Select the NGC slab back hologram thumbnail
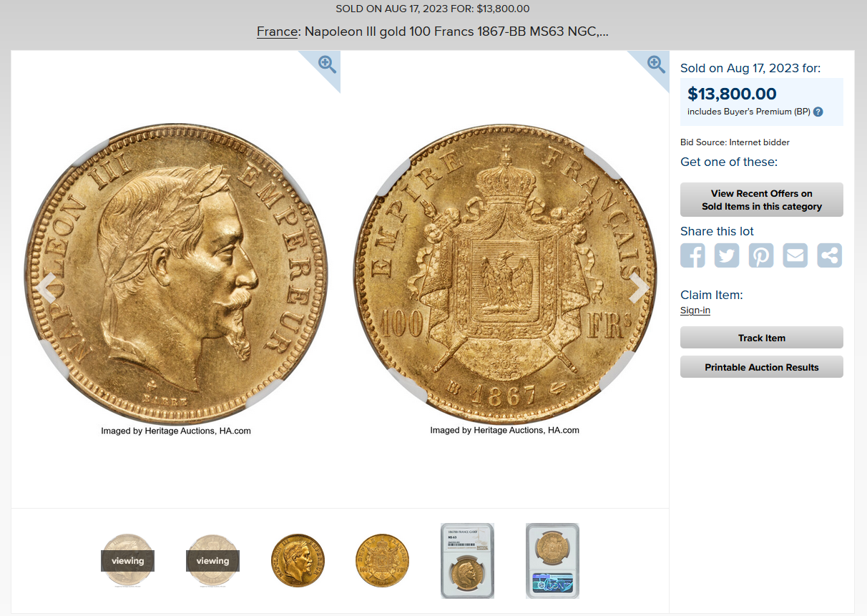 pos(552,561)
